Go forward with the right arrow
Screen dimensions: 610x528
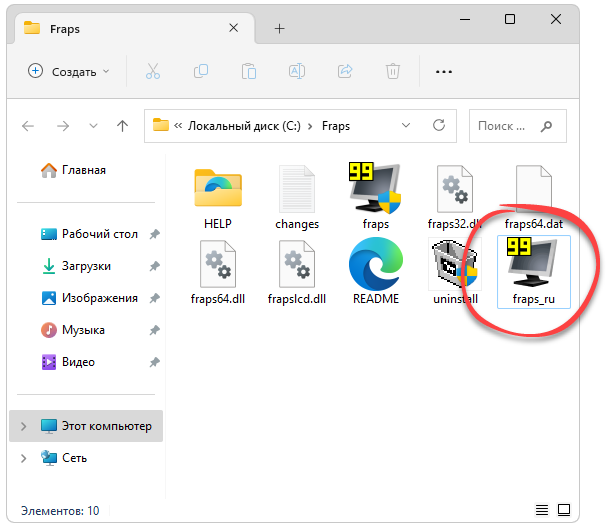point(63,126)
